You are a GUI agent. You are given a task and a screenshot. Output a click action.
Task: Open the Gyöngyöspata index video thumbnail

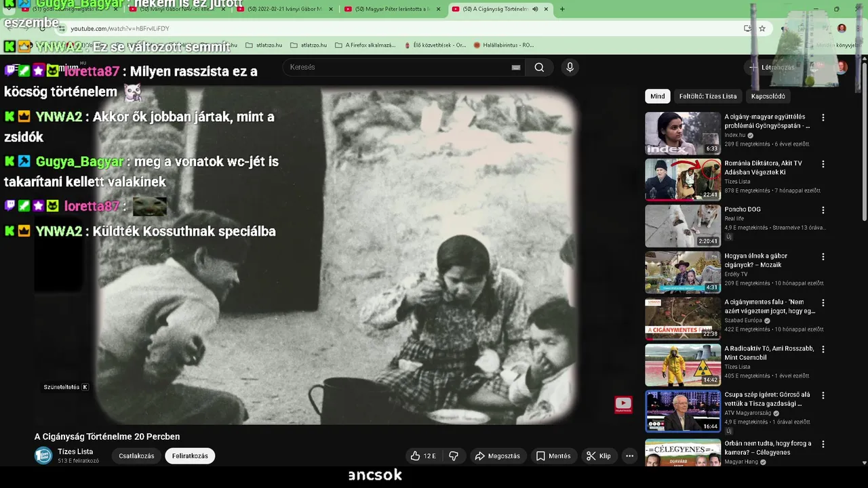[x=683, y=134]
